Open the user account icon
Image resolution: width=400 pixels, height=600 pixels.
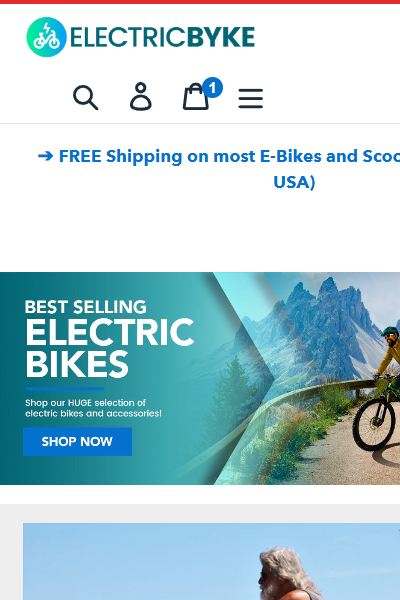141,97
